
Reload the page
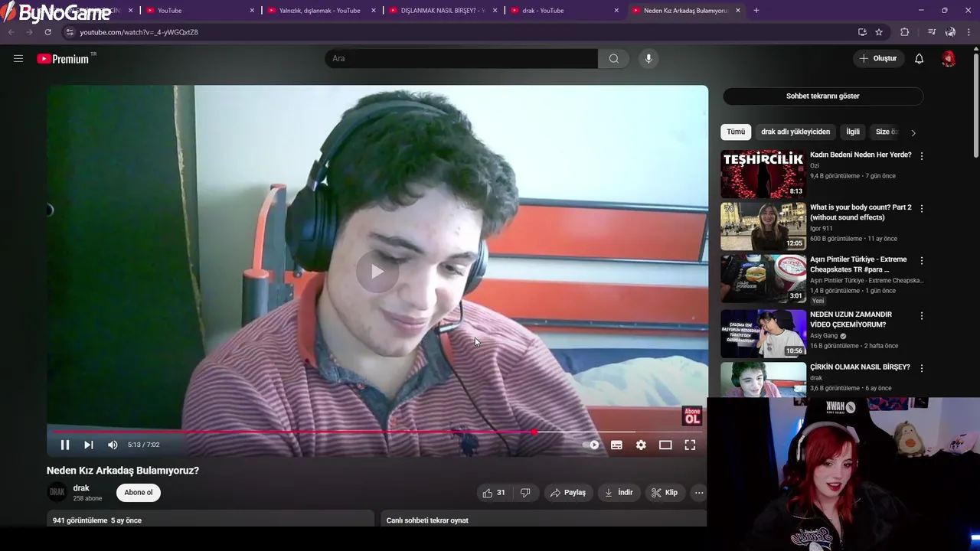[x=47, y=32]
